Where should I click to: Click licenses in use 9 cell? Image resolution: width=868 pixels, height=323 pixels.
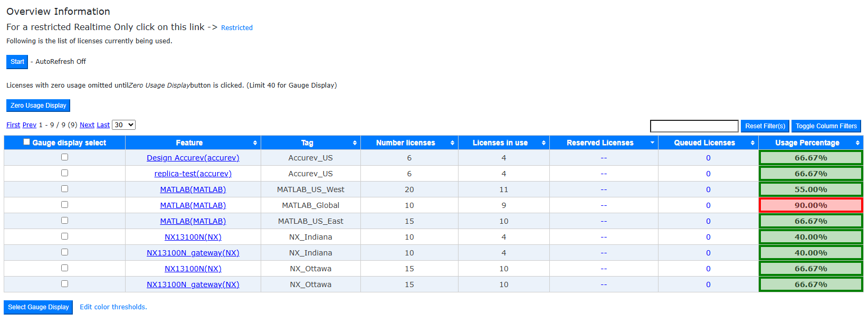pyautogui.click(x=504, y=205)
